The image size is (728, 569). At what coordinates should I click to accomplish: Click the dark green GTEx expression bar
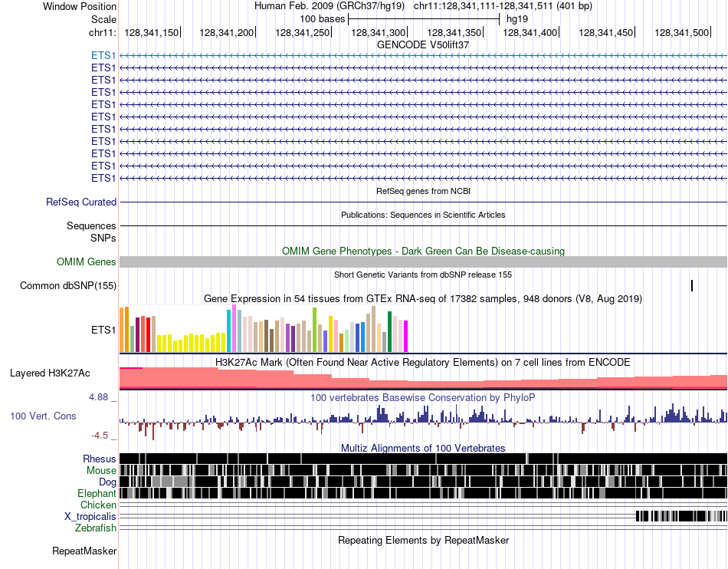390,331
